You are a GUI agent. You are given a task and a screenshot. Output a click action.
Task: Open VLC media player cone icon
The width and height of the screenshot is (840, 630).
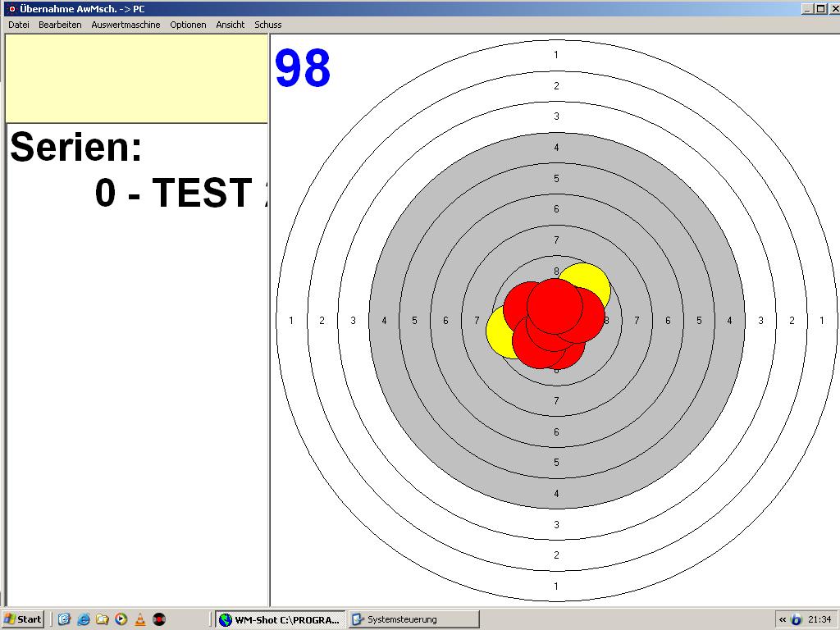[139, 619]
